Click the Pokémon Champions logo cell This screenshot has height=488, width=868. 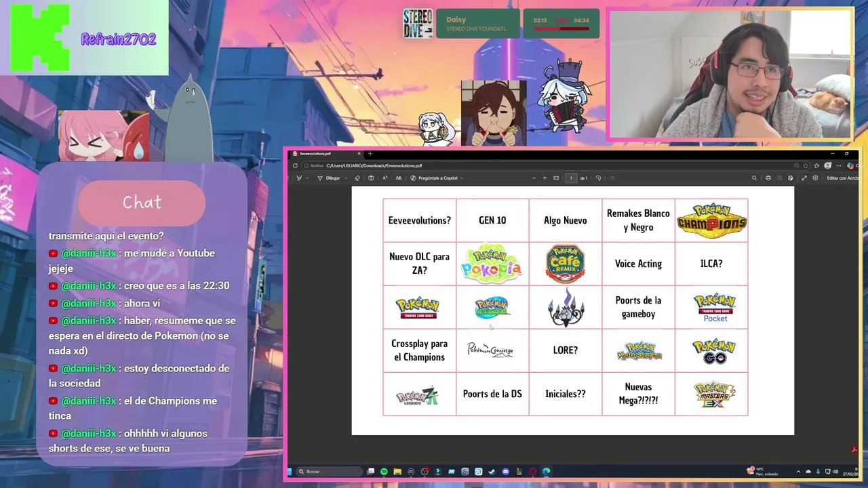(x=711, y=220)
